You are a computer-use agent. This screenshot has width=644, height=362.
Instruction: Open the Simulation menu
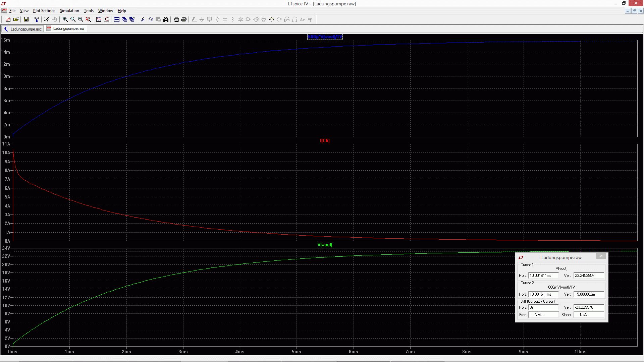pyautogui.click(x=69, y=11)
